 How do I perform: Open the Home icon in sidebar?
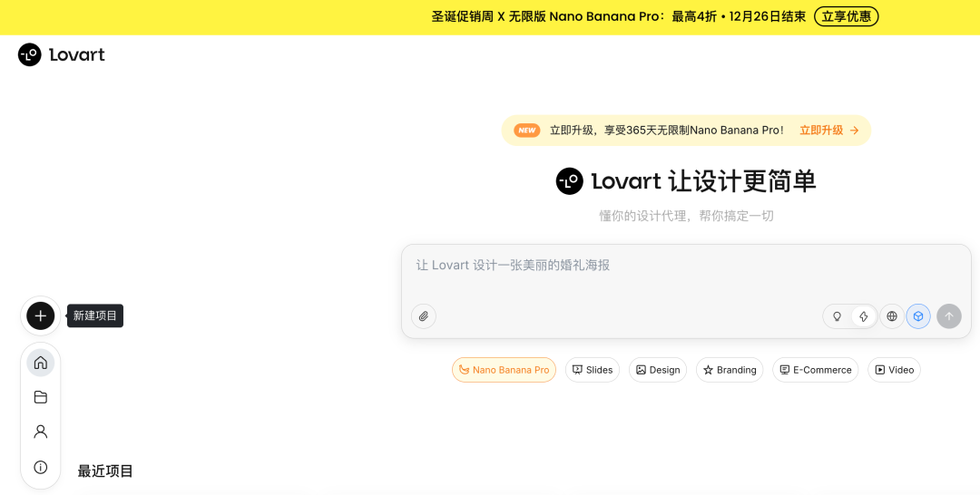(x=41, y=362)
